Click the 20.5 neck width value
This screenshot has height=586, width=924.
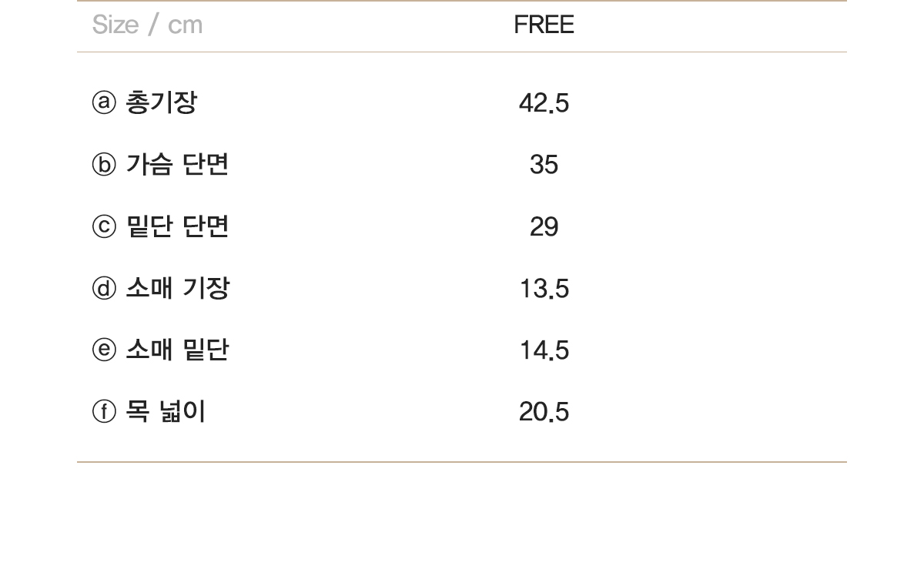tap(544, 412)
